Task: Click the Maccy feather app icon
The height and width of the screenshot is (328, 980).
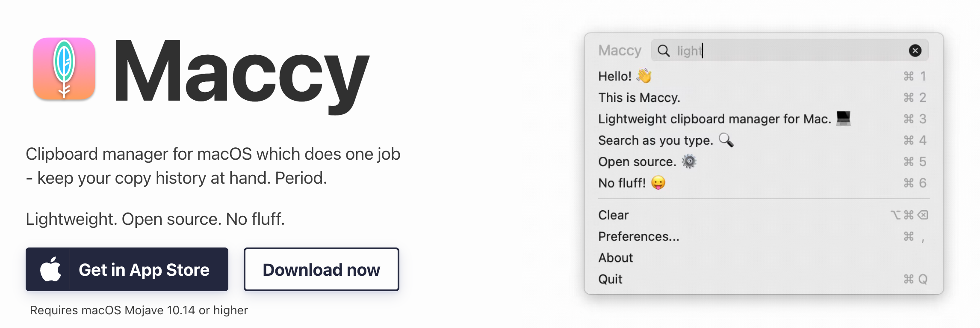Action: 64,69
